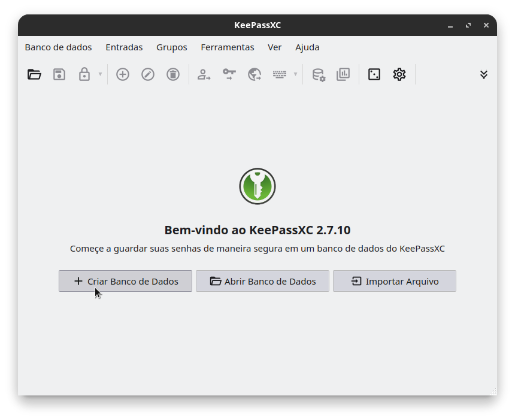This screenshot has height=420, width=515.
Task: Copy password using the key icon
Action: [229, 75]
